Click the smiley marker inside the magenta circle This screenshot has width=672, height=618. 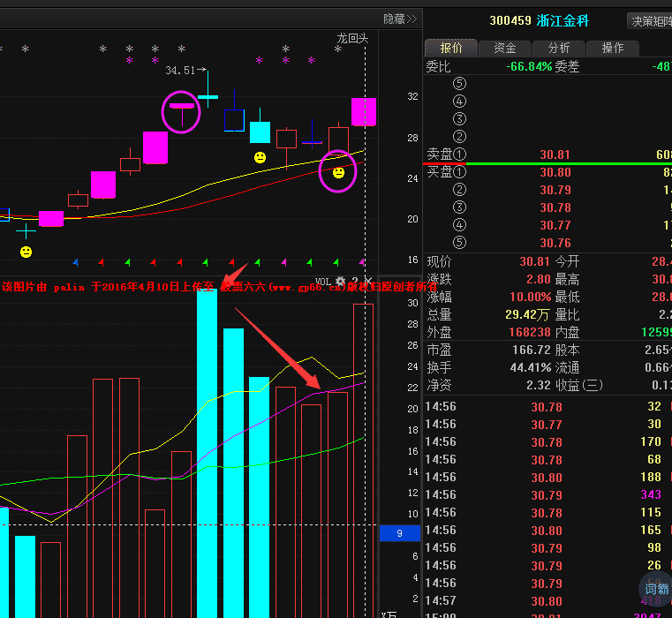338,173
